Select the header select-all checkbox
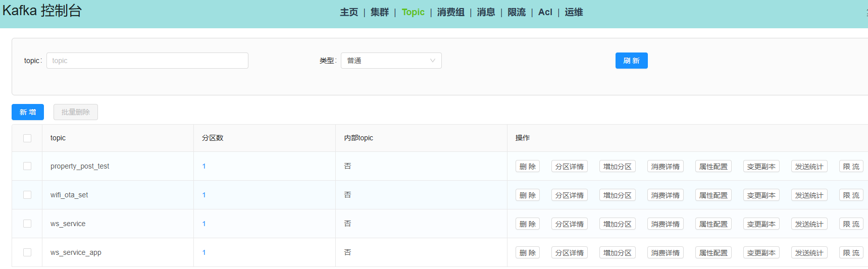The image size is (868, 269). (27, 138)
